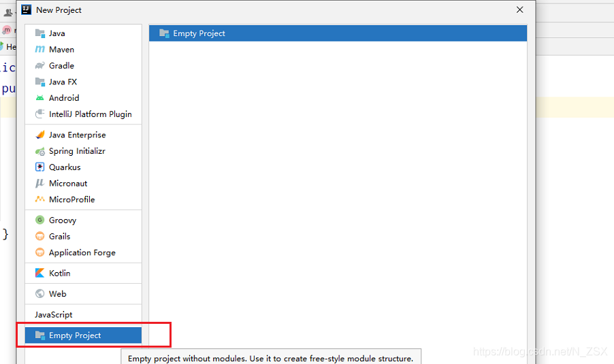This screenshot has height=364, width=614.
Task: Select the Groovy entry
Action: tap(84, 220)
